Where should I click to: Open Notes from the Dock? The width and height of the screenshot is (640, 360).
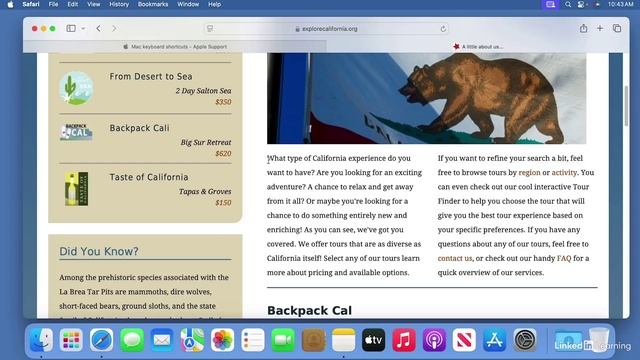(x=343, y=340)
